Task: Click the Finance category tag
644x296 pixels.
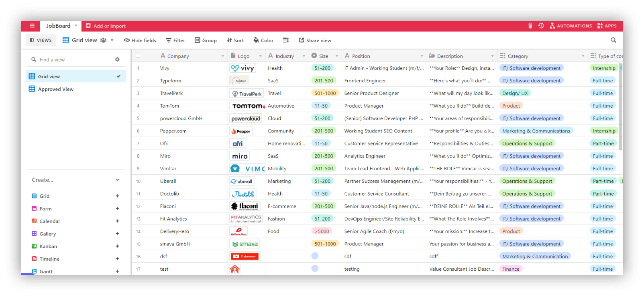Action: [x=511, y=269]
